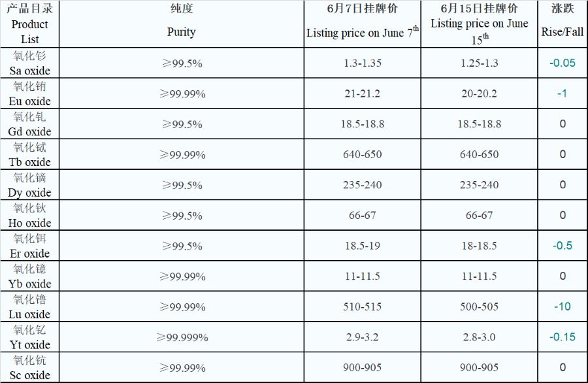The image size is (588, 383).
Task: Select the -0.05 Rise/Fall value
Action: pos(563,63)
